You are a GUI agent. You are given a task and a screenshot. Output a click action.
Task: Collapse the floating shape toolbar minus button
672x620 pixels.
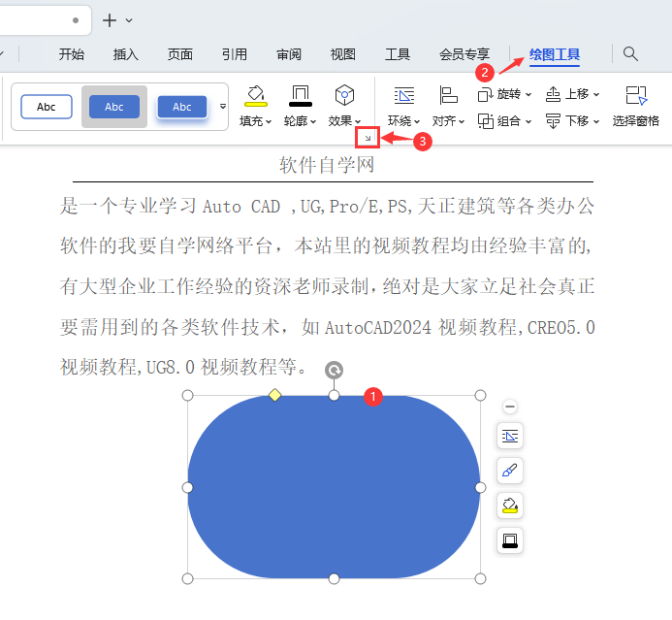(x=509, y=406)
